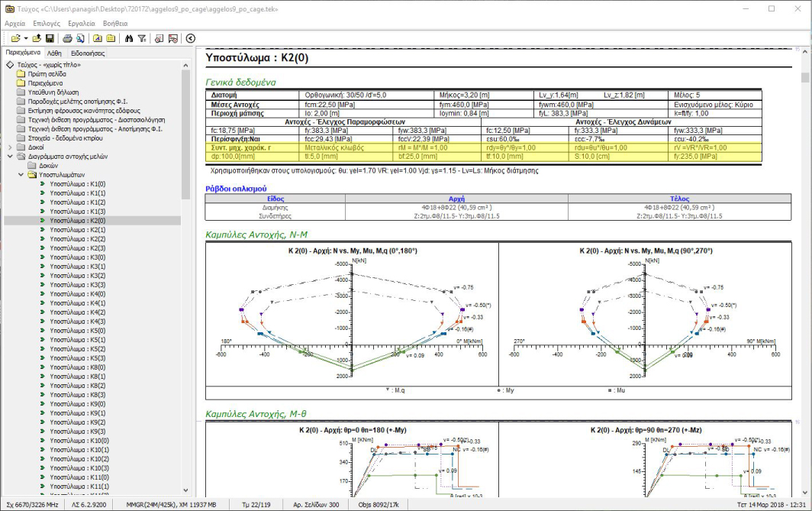The image size is (812, 511).
Task: Collapse the Διαγράμματα αντοχής μελών node
Action: pyautogui.click(x=10, y=156)
